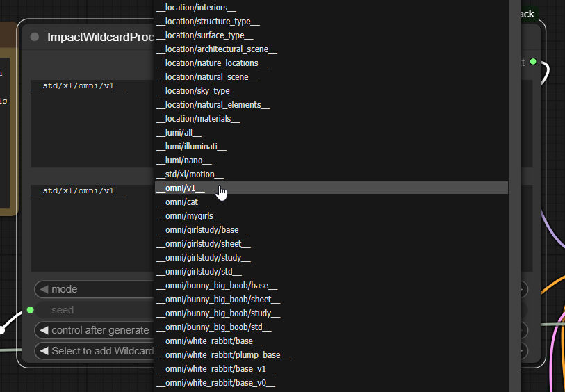Select __omni/white_rabbit/base__ wildcard
Image resolution: width=565 pixels, height=392 pixels.
pos(331,341)
